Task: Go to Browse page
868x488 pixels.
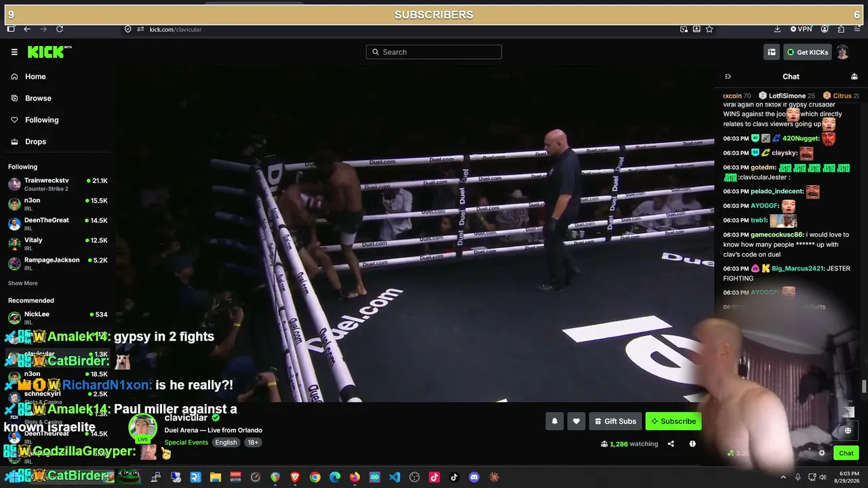Action: coord(38,98)
